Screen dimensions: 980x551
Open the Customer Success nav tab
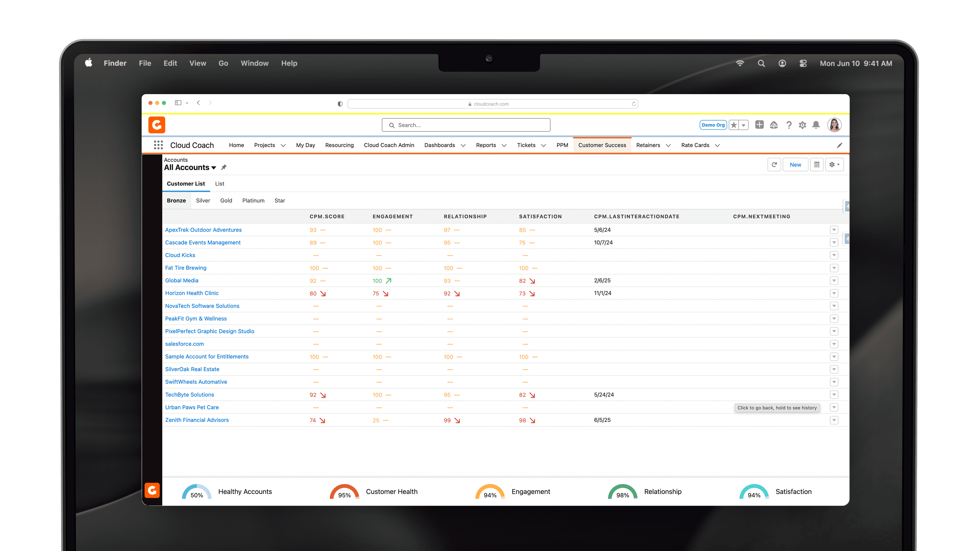coord(602,145)
